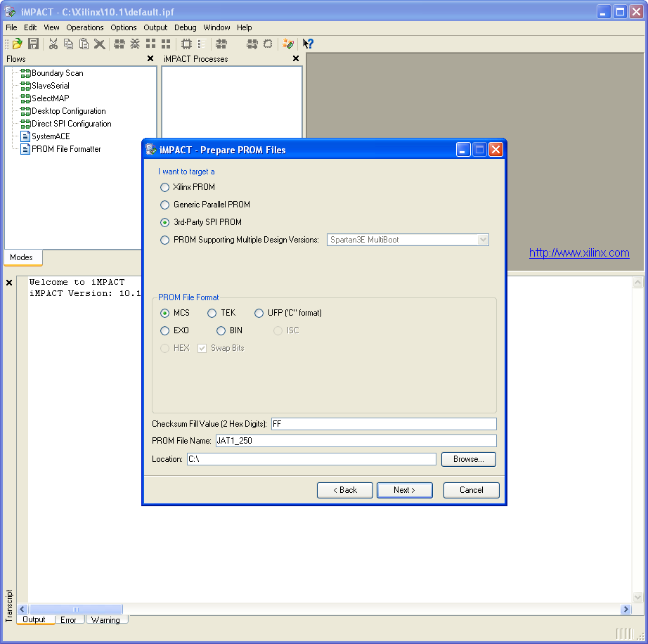The height and width of the screenshot is (644, 648).
Task: Click the transcript scroll left arrow
Action: click(22, 610)
